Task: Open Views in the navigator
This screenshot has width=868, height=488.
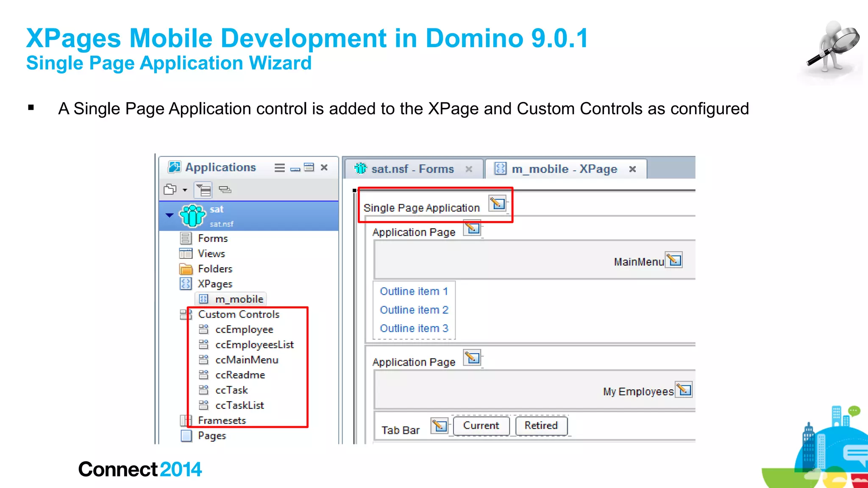Action: [211, 254]
